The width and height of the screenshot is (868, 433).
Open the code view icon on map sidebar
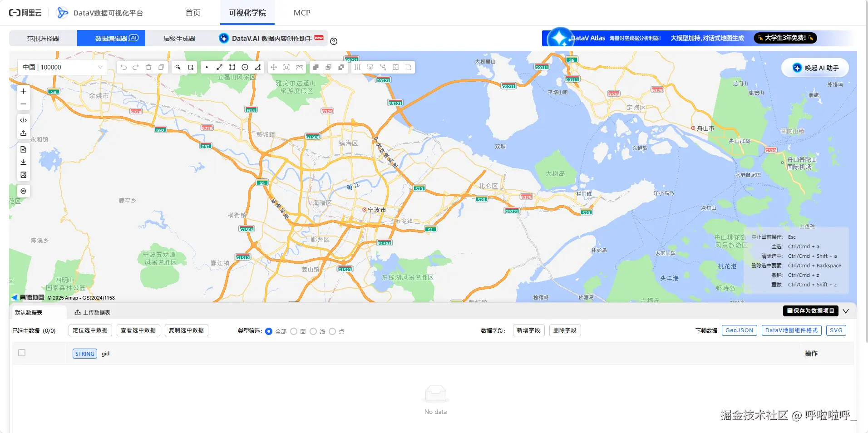(x=24, y=120)
